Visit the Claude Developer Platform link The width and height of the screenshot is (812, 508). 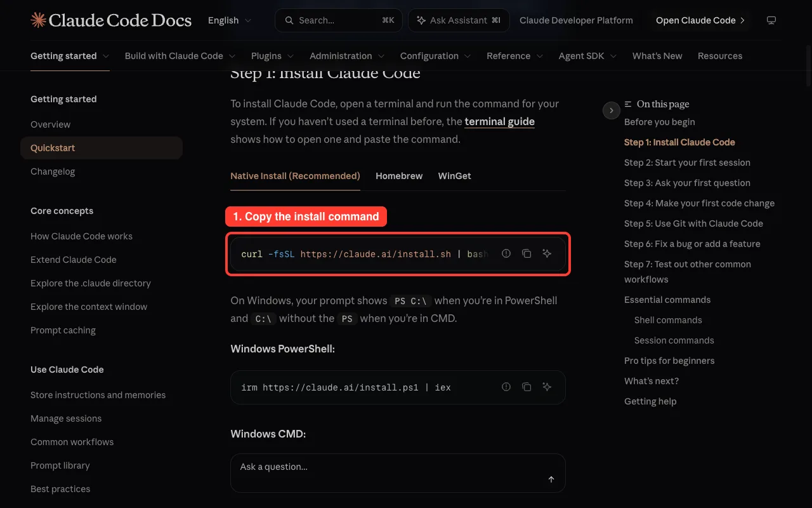coord(576,20)
